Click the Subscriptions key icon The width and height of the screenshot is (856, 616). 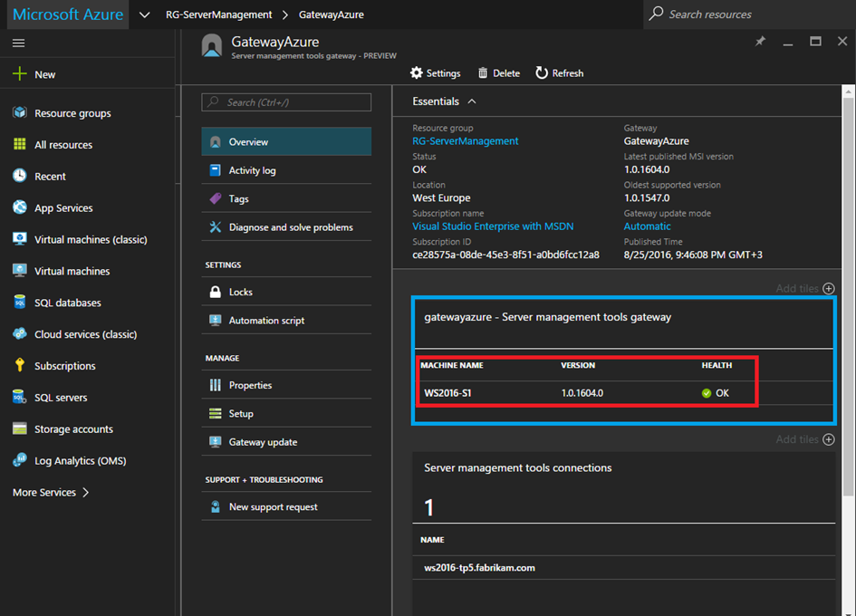[20, 365]
